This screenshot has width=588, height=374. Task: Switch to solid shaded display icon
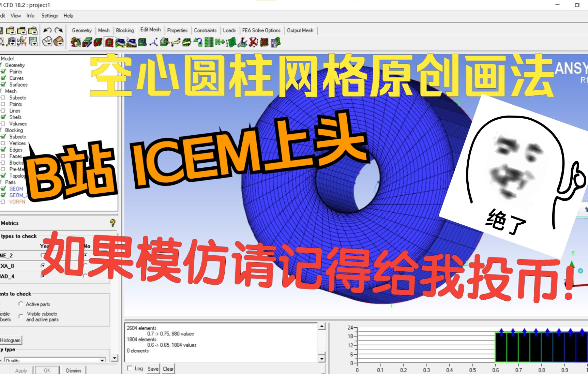[59, 41]
